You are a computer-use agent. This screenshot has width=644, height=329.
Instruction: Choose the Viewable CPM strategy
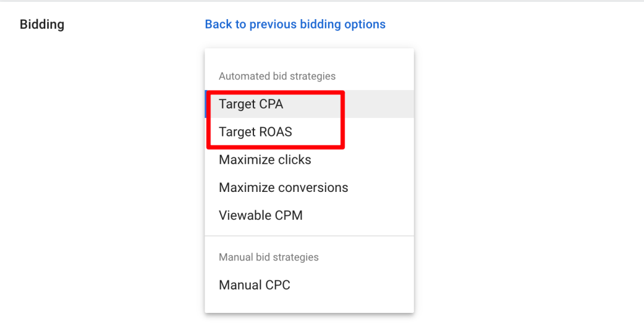pos(261,216)
